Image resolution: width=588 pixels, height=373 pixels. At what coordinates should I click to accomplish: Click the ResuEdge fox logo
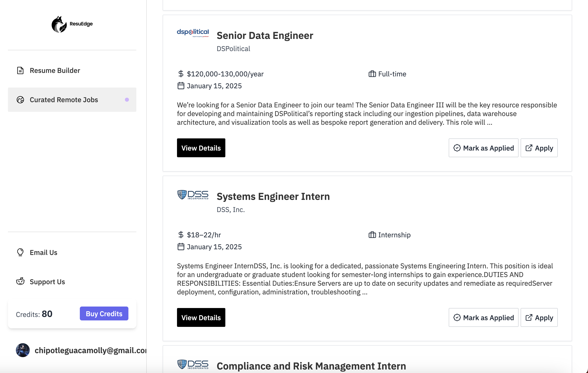coord(59,24)
